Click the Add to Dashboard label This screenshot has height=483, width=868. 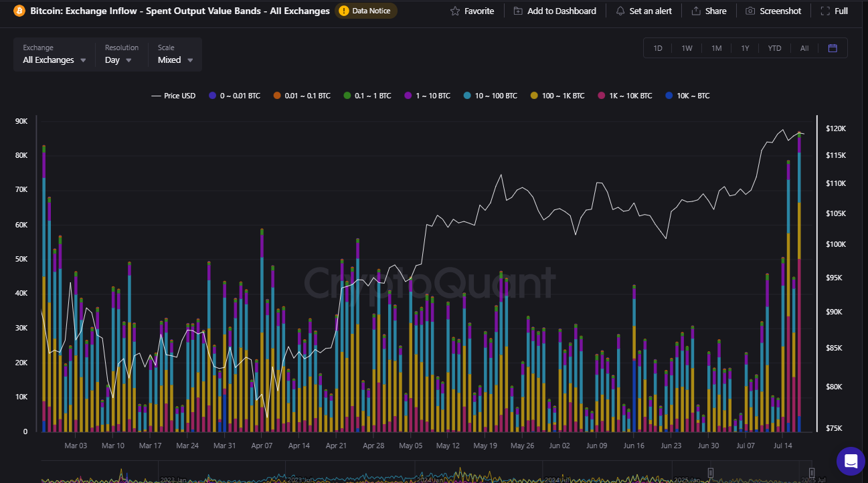[x=561, y=11]
